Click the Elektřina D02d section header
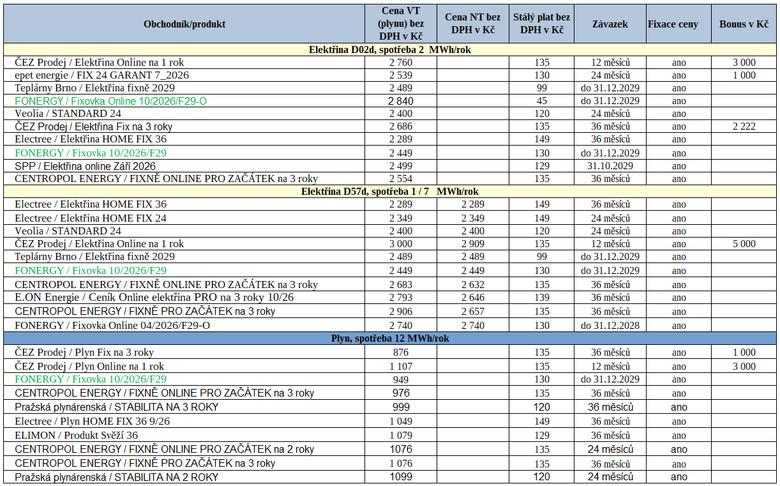780x486 pixels. 390,50
